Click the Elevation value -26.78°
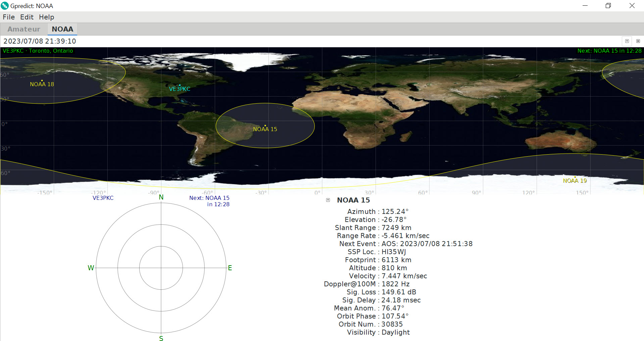This screenshot has height=341, width=644. 394,220
